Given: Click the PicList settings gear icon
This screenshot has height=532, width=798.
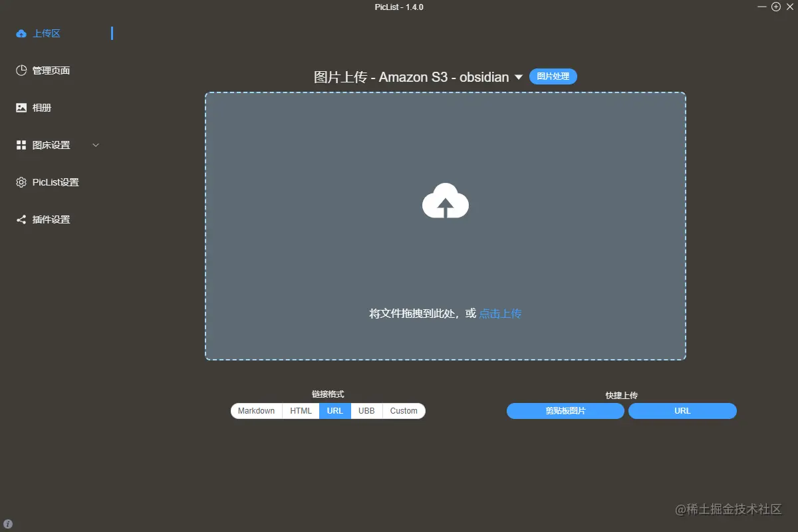Looking at the screenshot, I should (21, 182).
